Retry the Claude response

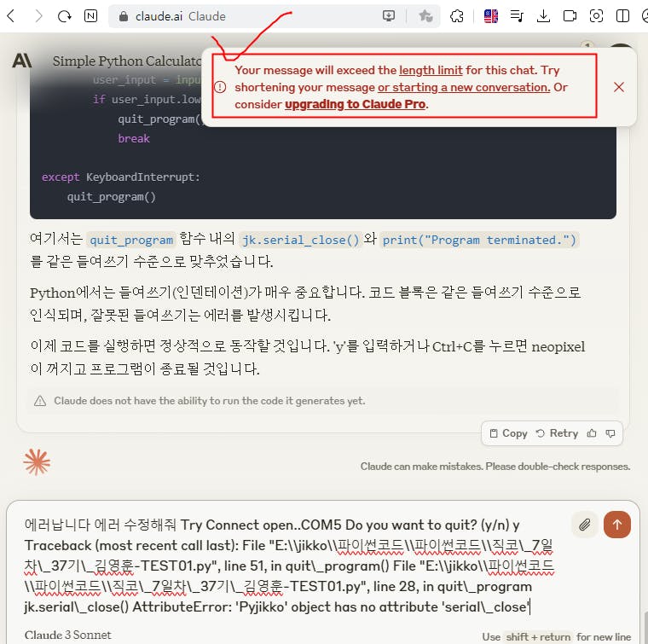click(x=557, y=433)
